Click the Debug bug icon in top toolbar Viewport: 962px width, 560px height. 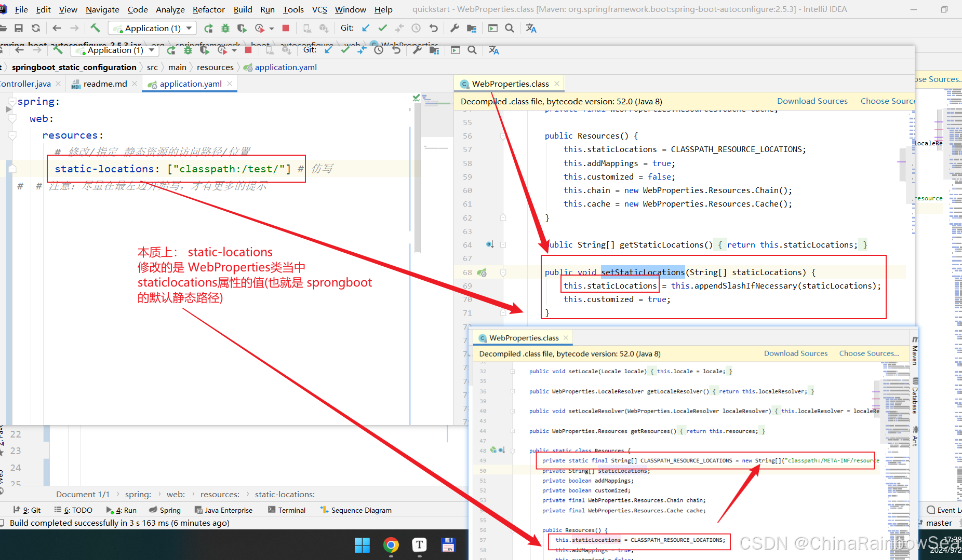(x=225, y=28)
